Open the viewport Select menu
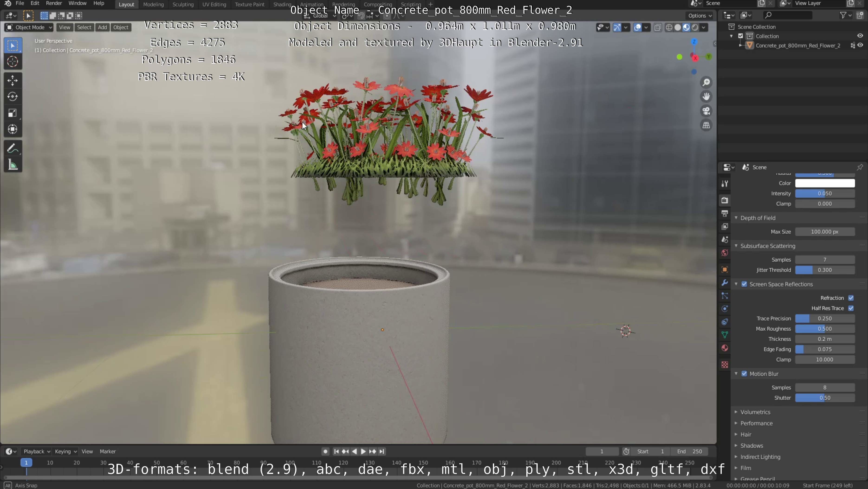Viewport: 868px width, 489px height. tap(84, 27)
